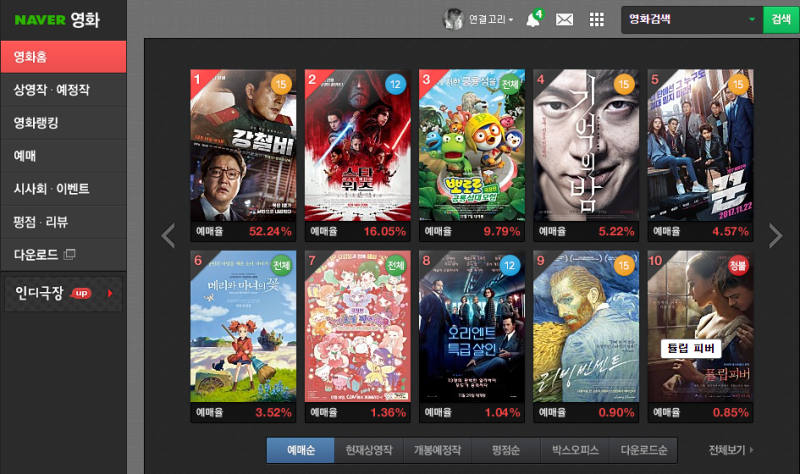Switch to the 다운로드순 tab
The width and height of the screenshot is (800, 474).
click(x=643, y=450)
